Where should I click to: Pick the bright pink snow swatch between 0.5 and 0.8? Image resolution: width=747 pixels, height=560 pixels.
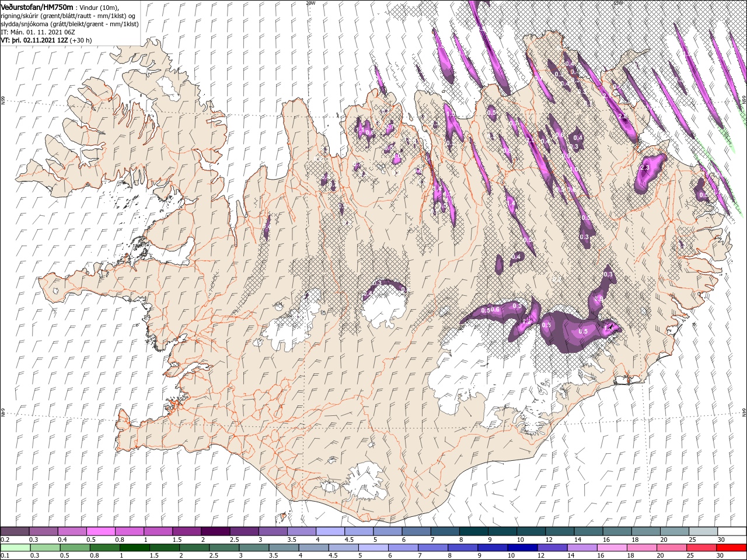(101, 531)
